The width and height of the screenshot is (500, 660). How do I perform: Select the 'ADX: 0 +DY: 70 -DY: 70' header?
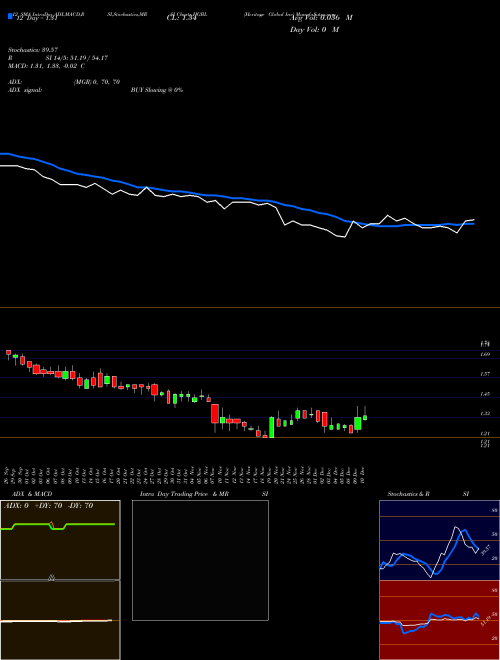coord(48,506)
